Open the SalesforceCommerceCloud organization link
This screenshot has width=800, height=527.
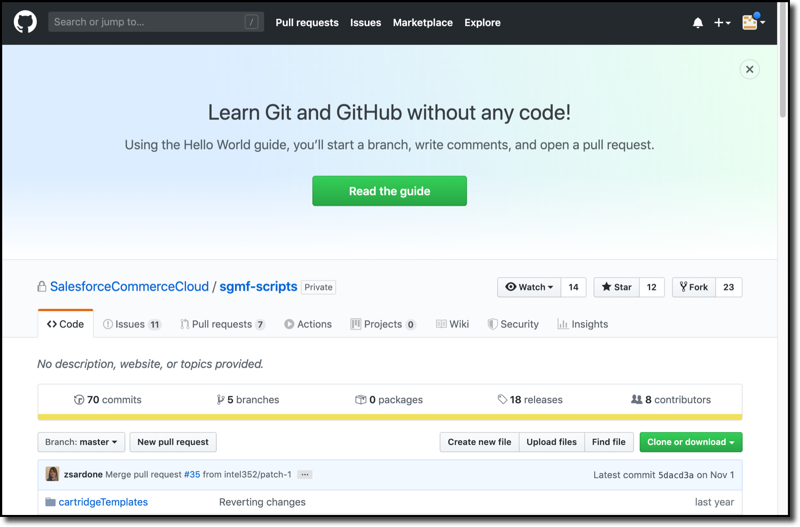pos(129,287)
